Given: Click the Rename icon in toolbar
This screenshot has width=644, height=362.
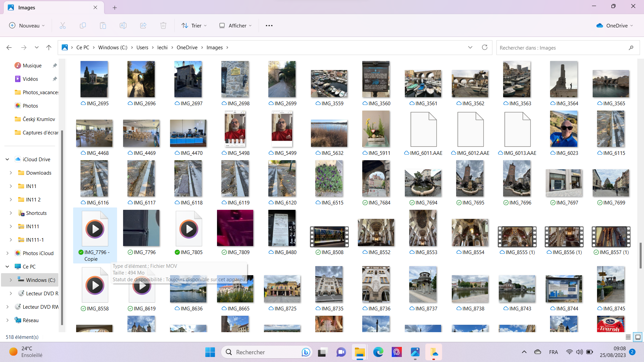Looking at the screenshot, I should 123,25.
